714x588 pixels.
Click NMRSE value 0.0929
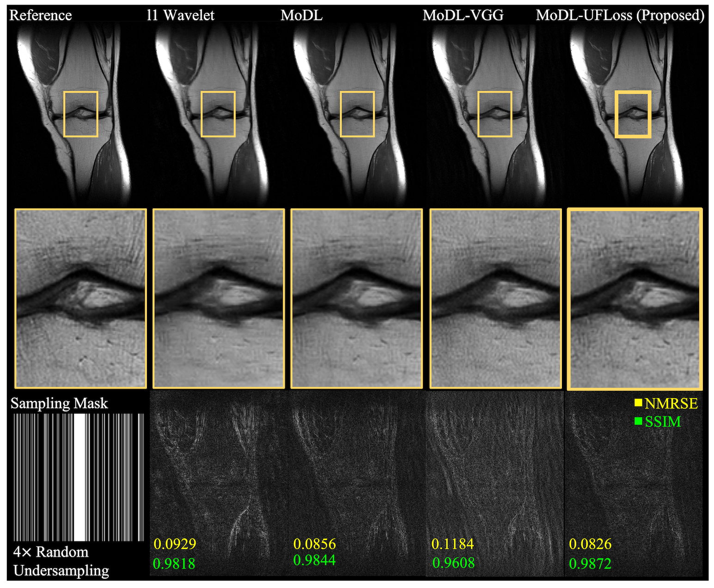click(175, 544)
